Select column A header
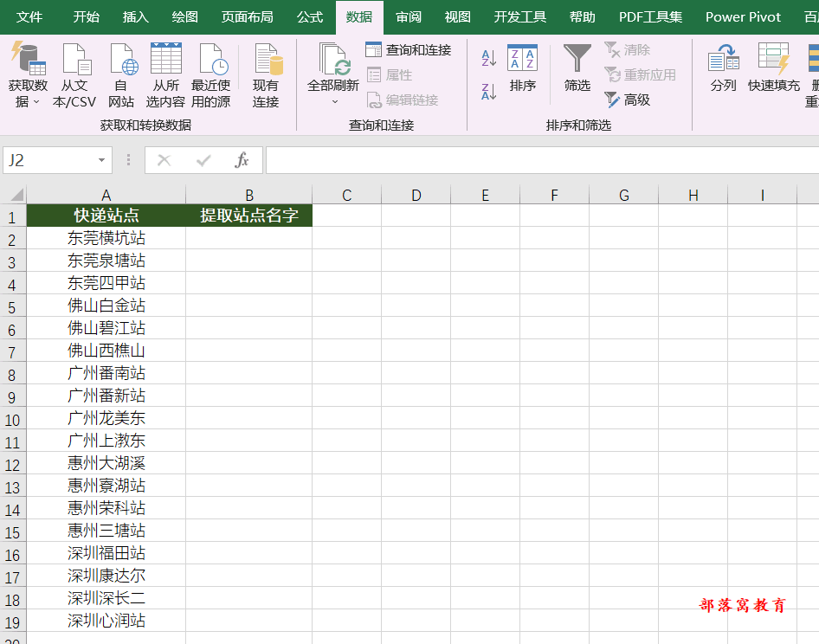The image size is (819, 644). pos(106,196)
